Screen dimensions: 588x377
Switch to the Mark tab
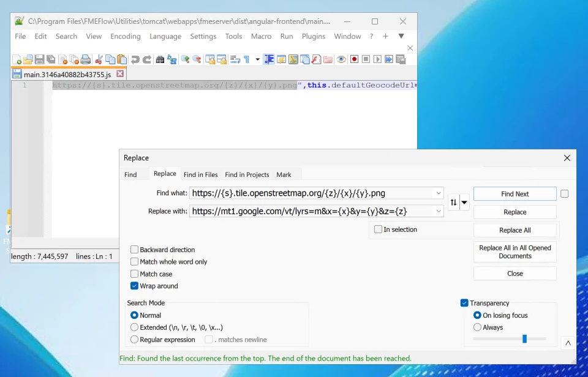pos(284,174)
